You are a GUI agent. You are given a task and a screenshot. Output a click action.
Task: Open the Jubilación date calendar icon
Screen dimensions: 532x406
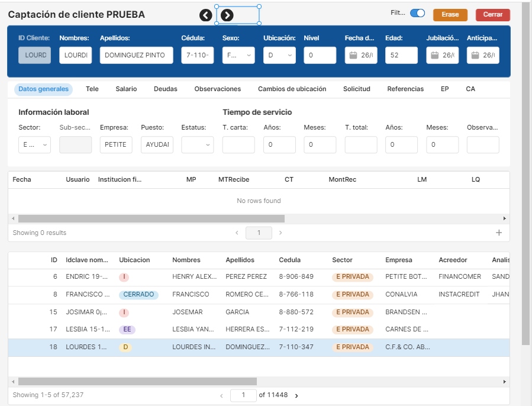(x=435, y=56)
